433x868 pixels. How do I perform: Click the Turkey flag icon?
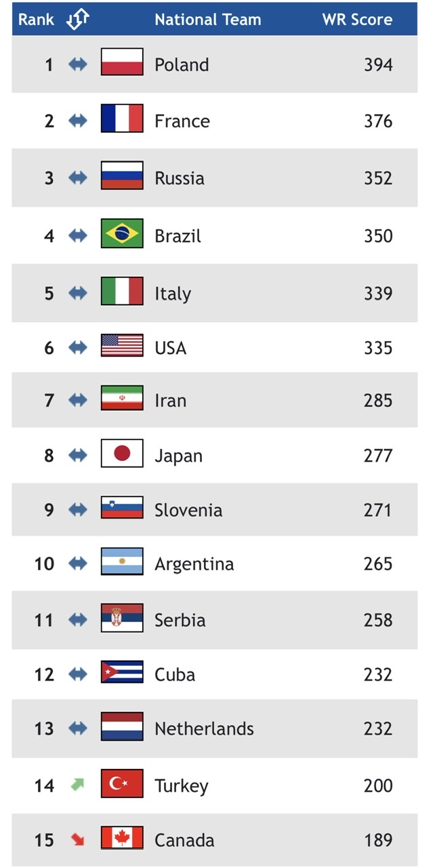[x=122, y=784]
